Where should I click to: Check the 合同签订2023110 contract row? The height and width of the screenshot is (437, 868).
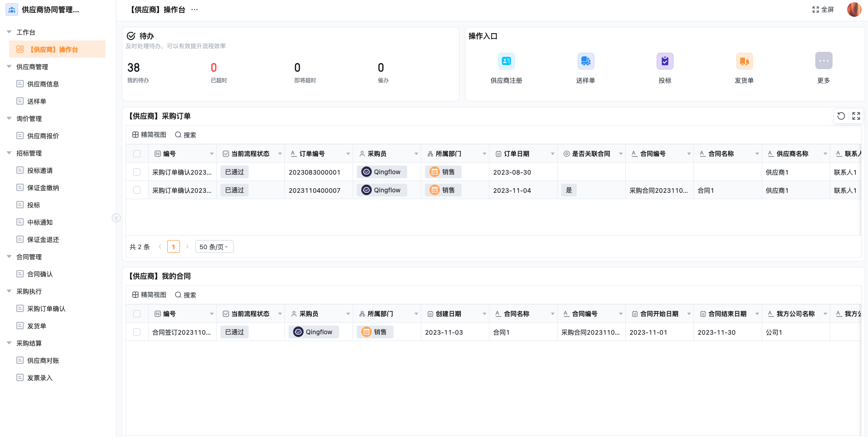click(x=137, y=332)
